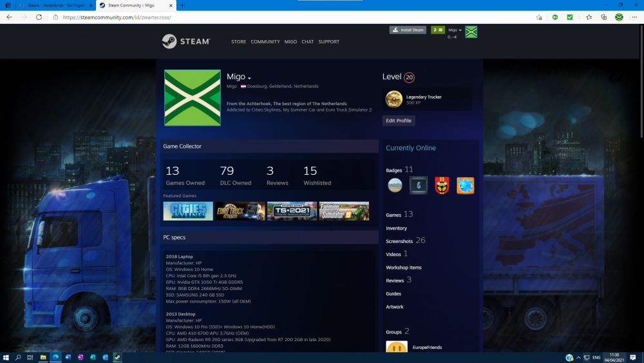
Task: Switch to Steam Nederlands SimTogether tab
Action: 56,5
